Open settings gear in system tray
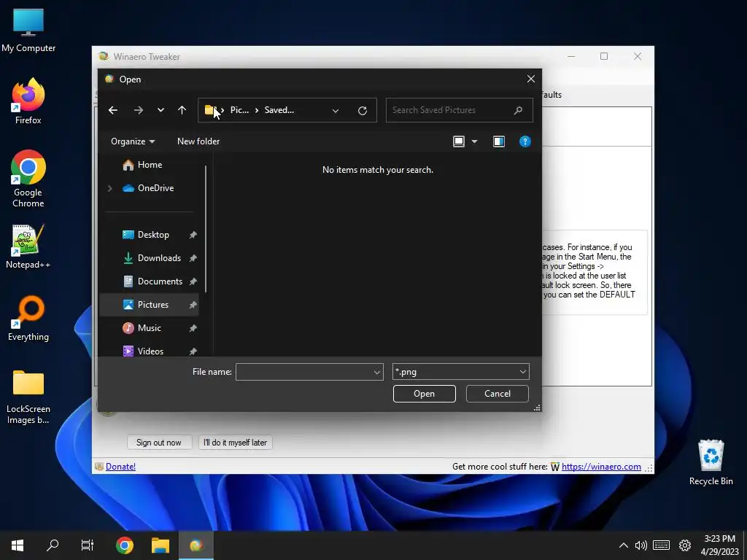747x560 pixels. pyautogui.click(x=685, y=545)
